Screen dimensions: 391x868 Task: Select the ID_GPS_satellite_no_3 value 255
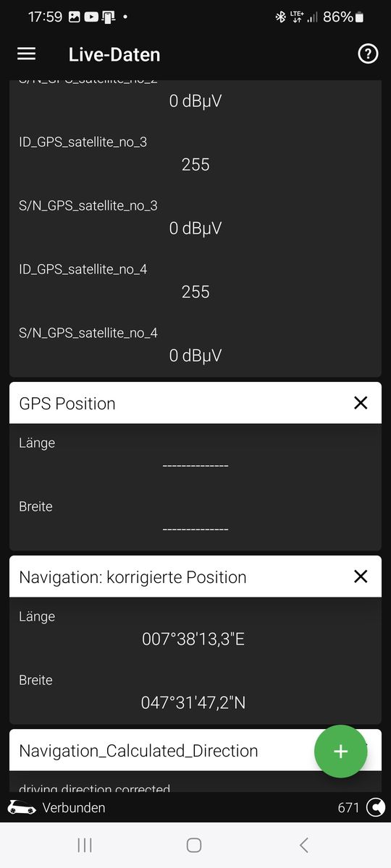195,165
